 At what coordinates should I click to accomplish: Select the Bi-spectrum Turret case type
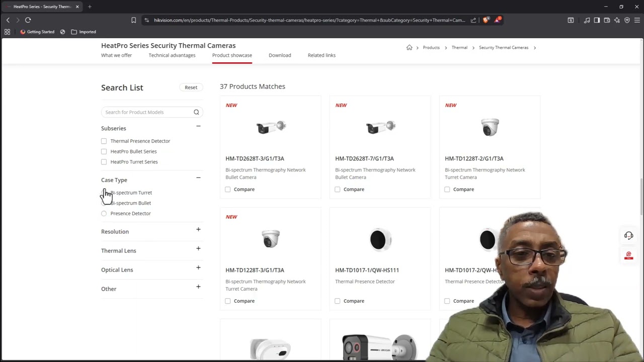tap(104, 193)
